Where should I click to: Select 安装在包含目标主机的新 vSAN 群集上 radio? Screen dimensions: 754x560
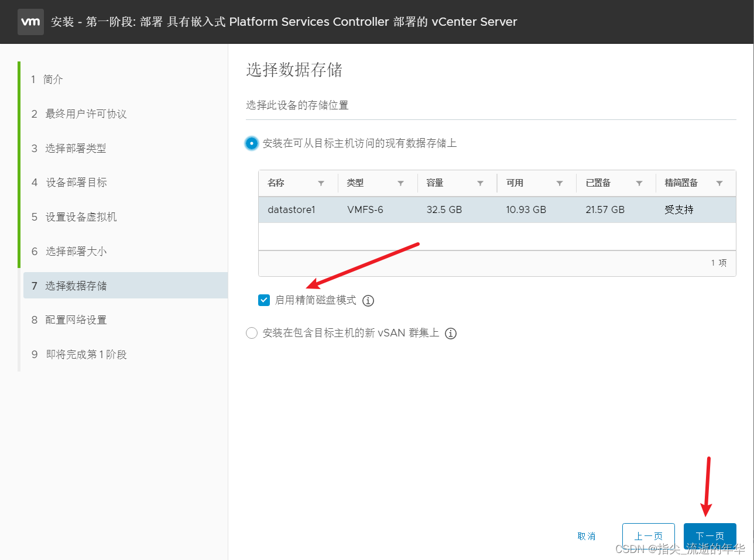pyautogui.click(x=252, y=334)
